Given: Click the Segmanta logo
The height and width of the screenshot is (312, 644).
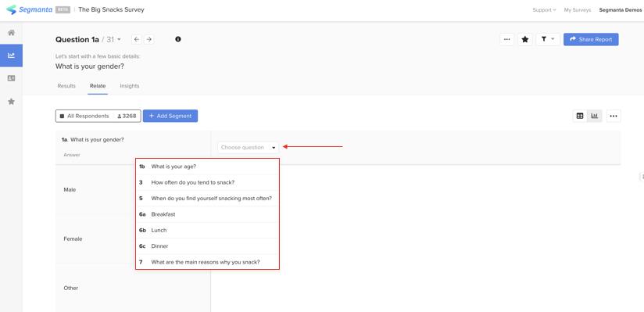Looking at the screenshot, I should (x=29, y=9).
